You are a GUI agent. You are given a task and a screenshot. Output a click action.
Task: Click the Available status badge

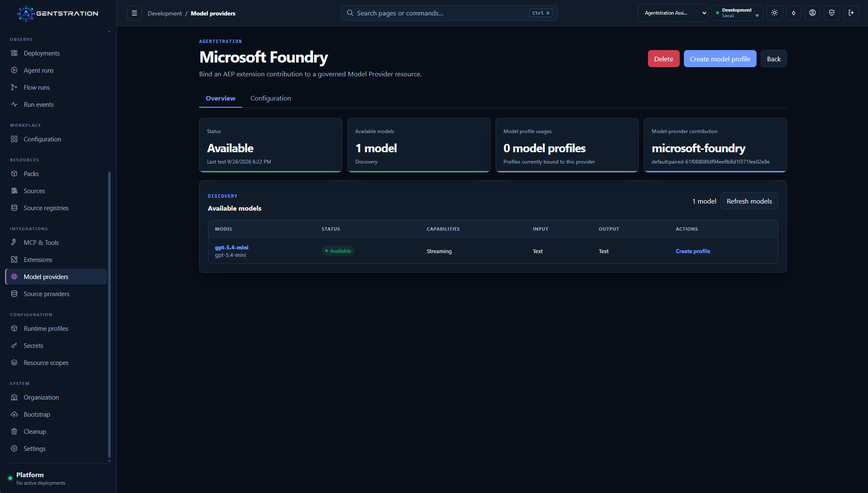point(338,251)
